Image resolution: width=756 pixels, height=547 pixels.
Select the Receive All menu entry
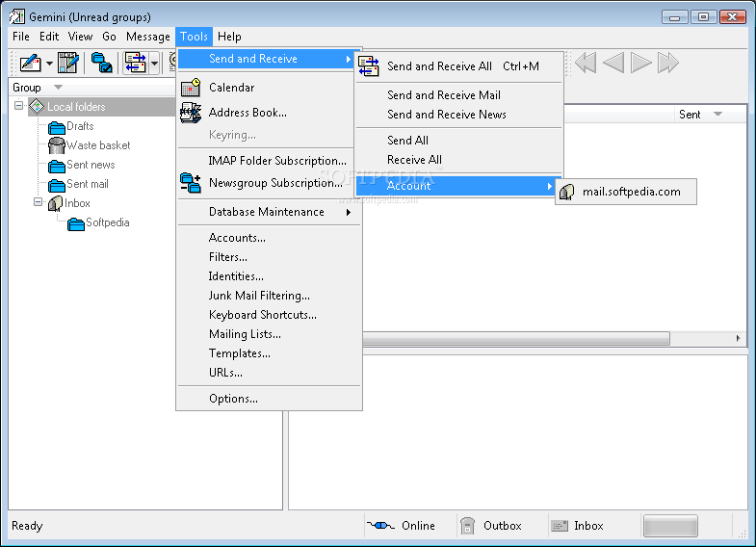[x=459, y=160]
